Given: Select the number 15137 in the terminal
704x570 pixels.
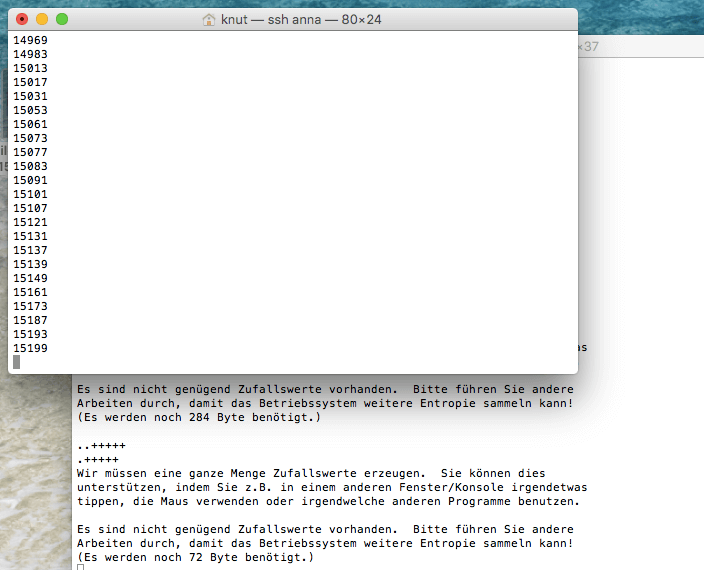Looking at the screenshot, I should (x=30, y=250).
